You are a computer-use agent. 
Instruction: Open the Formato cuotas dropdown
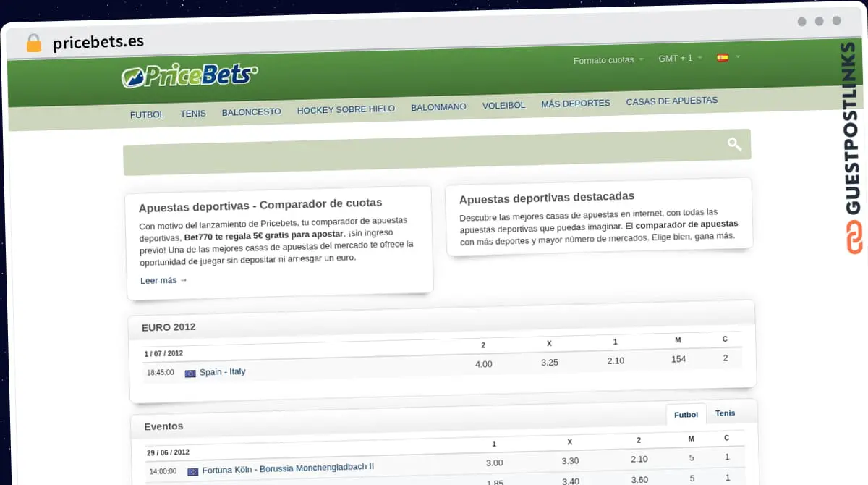[x=608, y=60]
